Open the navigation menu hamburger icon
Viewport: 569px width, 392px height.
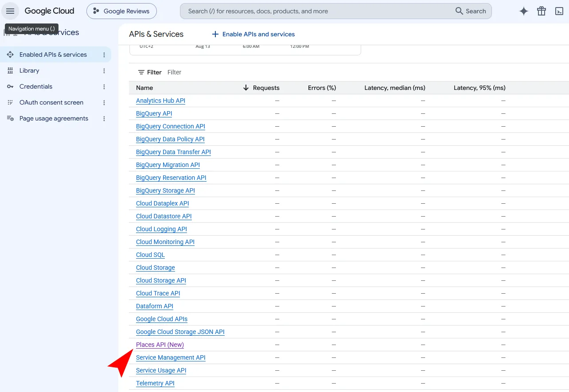pos(10,11)
